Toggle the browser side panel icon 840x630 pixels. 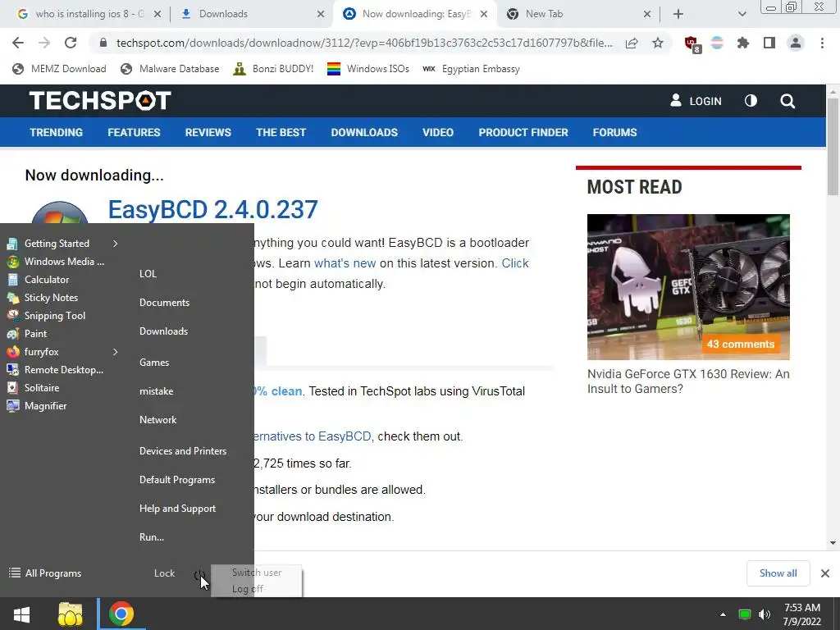pos(769,43)
